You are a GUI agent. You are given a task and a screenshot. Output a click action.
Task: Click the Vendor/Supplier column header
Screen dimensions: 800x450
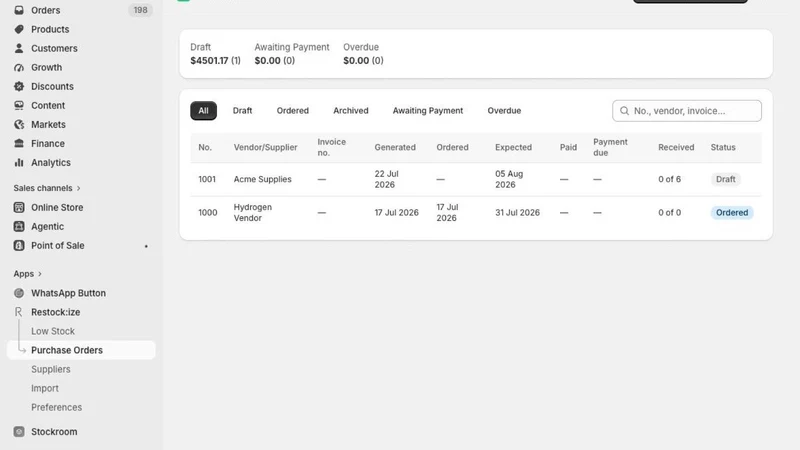point(265,147)
